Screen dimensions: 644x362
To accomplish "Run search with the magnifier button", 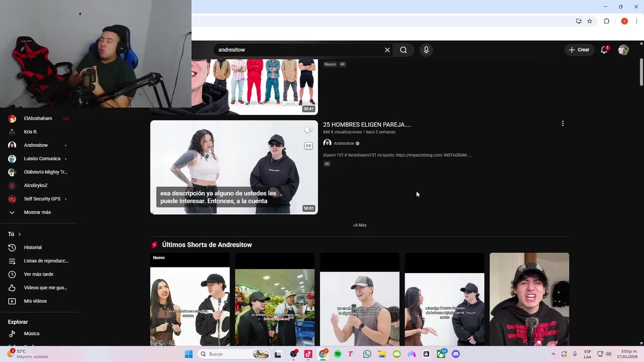I will point(404,50).
